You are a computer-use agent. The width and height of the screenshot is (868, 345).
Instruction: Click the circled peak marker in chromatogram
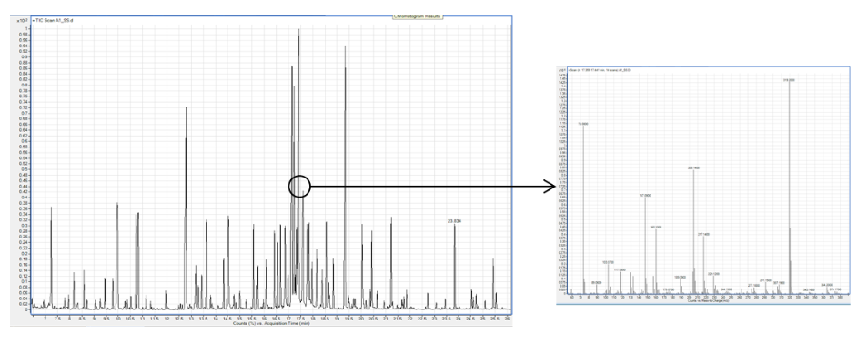tap(299, 187)
